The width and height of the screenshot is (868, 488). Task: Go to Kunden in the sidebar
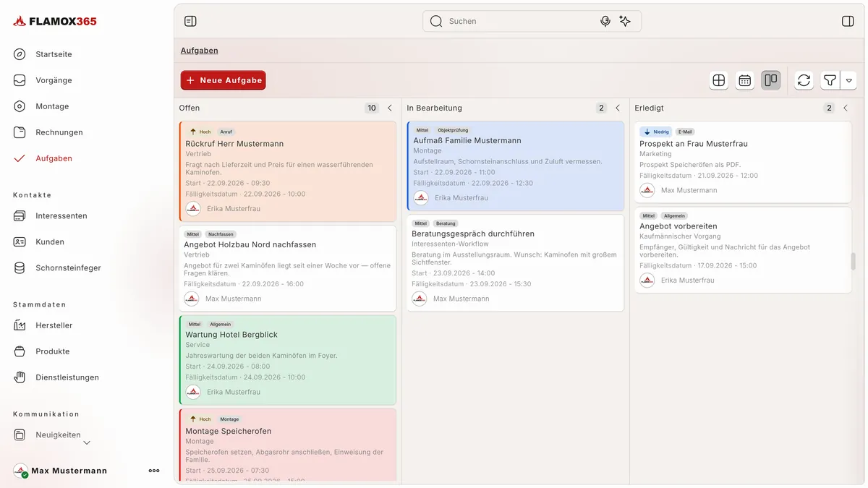point(50,241)
